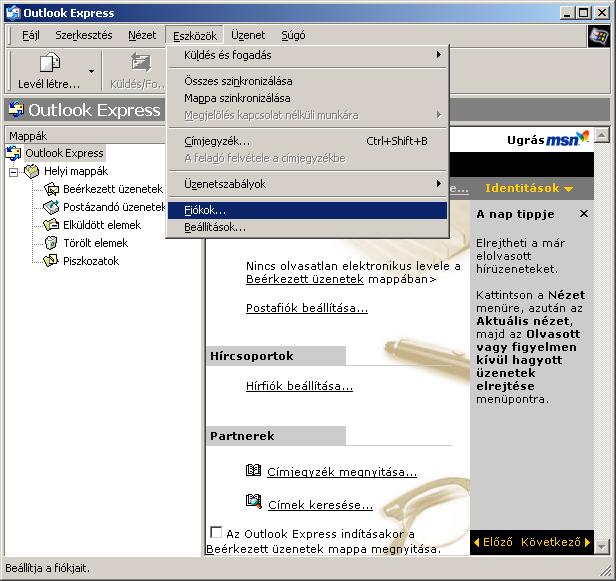Click the scrollbar down arrow
This screenshot has height=581, width=616.
(602, 546)
